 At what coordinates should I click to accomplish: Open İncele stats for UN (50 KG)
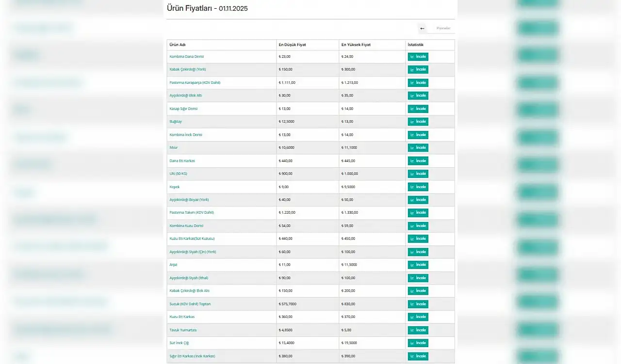418,174
